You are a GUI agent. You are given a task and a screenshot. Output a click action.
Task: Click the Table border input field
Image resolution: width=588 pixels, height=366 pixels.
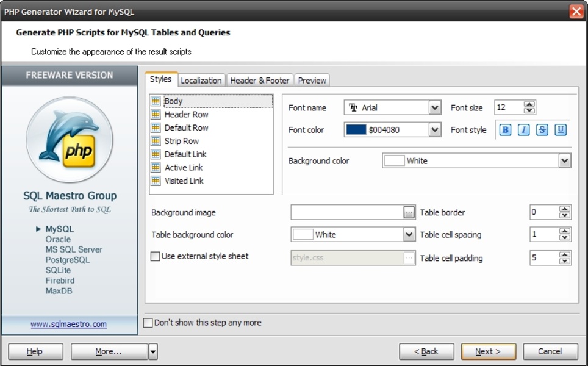[x=544, y=212]
